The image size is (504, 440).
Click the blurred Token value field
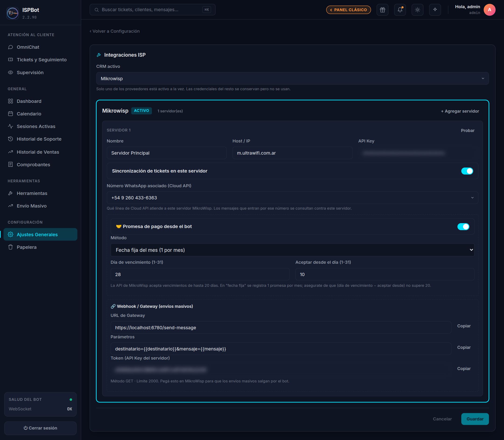coord(281,370)
